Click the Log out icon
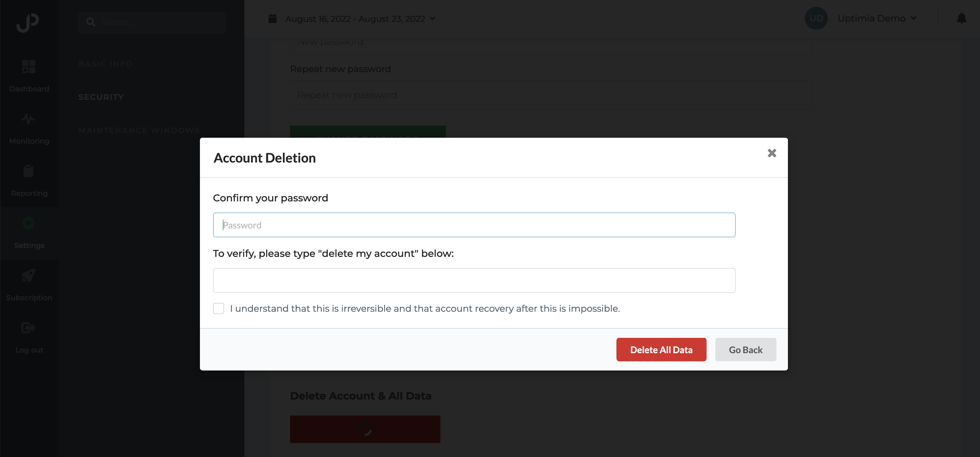This screenshot has height=457, width=980. tap(28, 327)
